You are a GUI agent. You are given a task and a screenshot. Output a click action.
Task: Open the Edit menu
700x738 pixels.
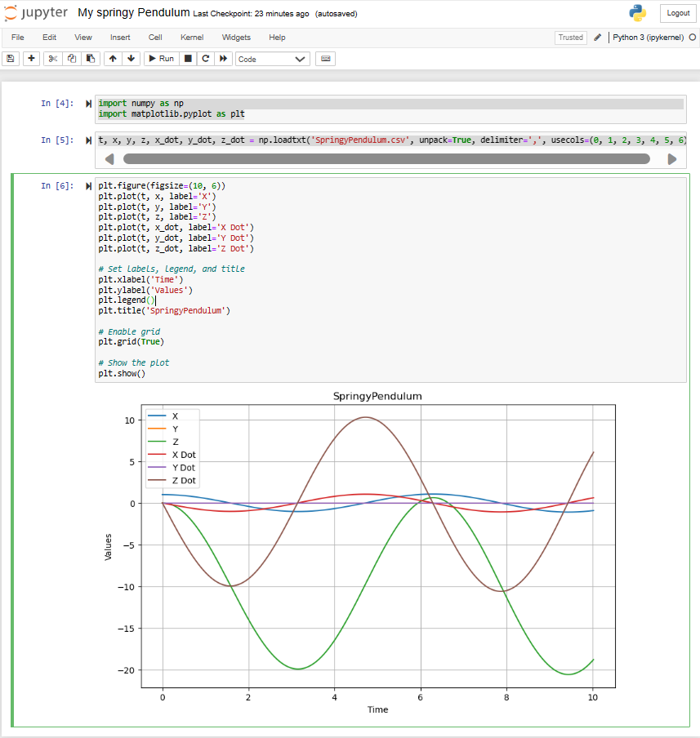click(50, 38)
